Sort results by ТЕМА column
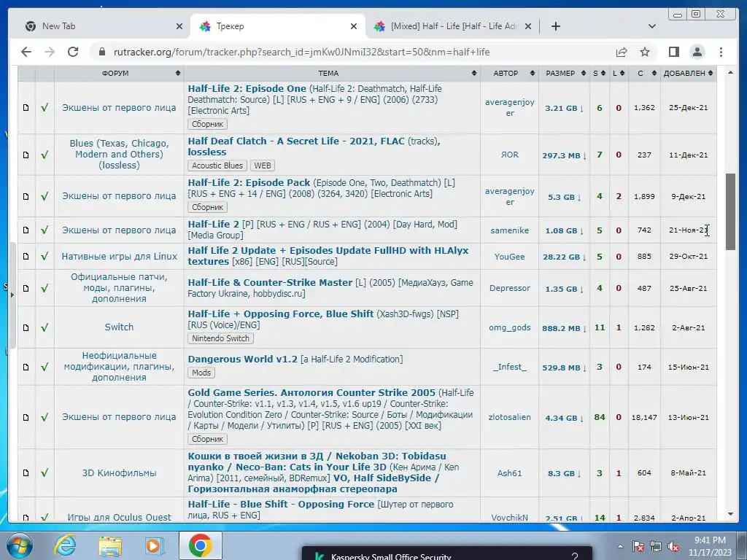 [332, 74]
